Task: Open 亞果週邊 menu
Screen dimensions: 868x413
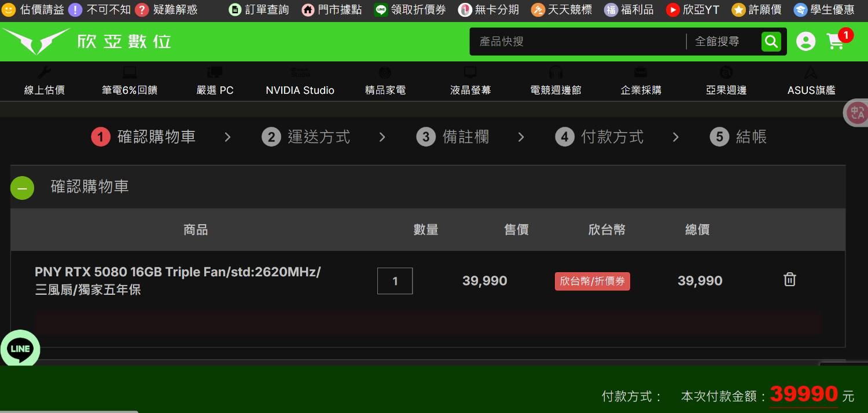Action: (x=726, y=81)
